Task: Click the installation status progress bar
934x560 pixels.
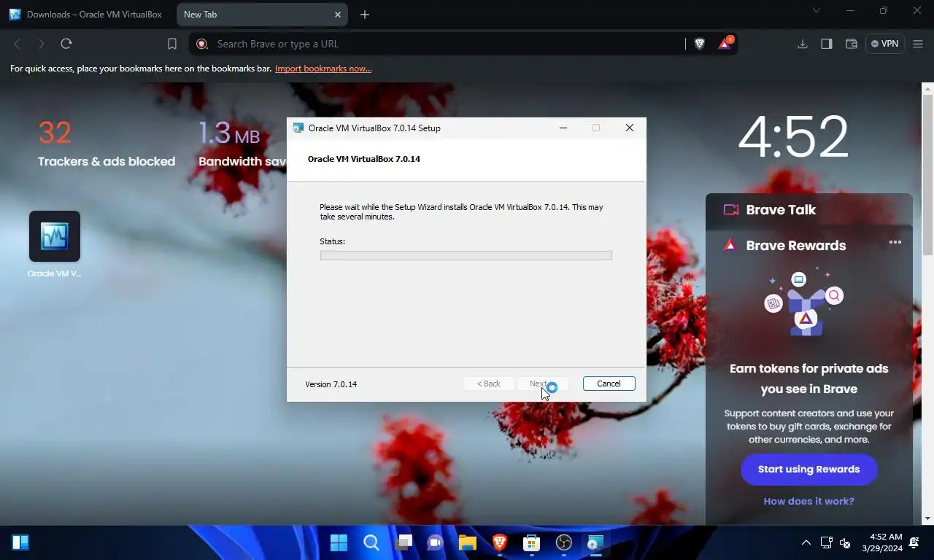Action: tap(466, 255)
